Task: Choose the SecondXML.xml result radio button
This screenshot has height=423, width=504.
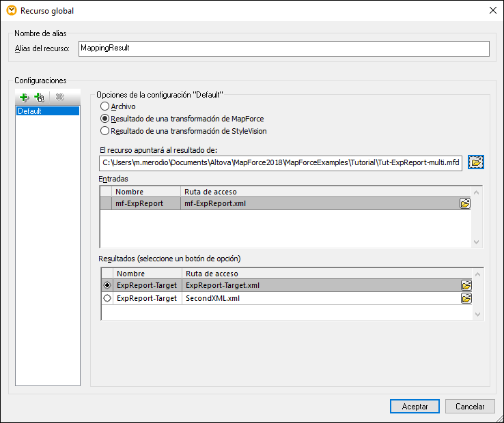Action: point(107,298)
